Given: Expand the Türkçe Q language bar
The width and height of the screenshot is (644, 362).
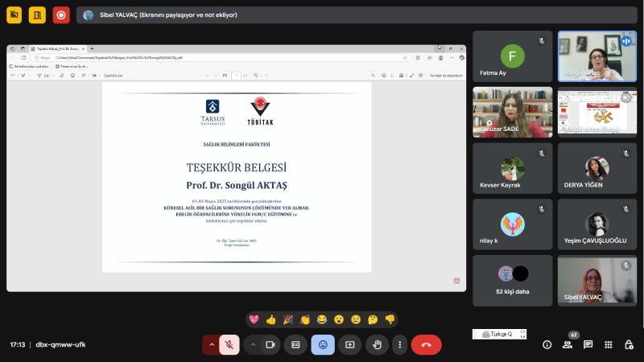Looking at the screenshot, I should pos(522,334).
